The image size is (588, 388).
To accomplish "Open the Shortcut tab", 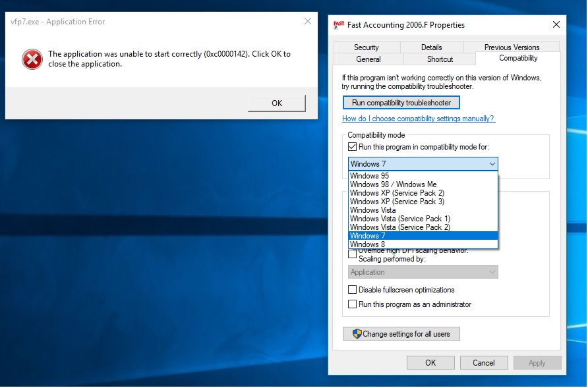I will 440,59.
